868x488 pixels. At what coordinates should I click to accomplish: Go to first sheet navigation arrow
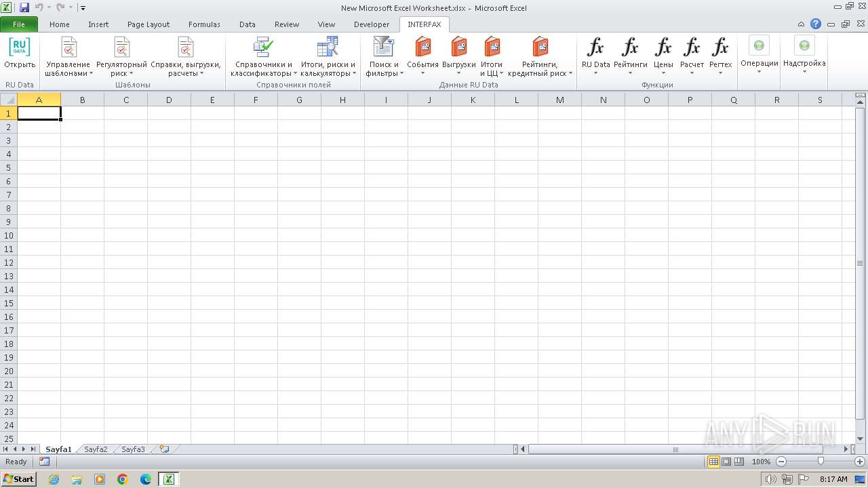pyautogui.click(x=6, y=449)
